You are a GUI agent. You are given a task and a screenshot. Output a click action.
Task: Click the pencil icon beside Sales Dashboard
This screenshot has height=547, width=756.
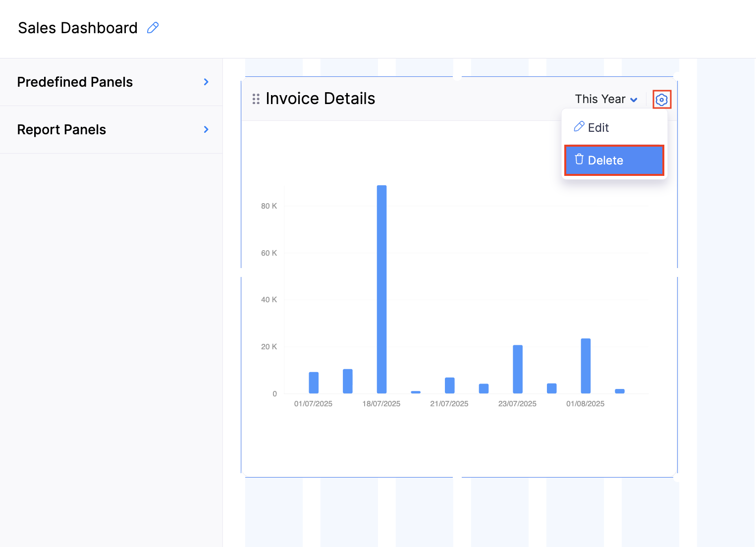click(x=153, y=28)
